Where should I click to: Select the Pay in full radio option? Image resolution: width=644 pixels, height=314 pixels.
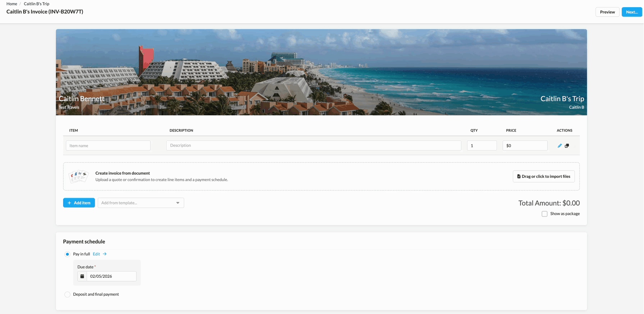67,254
